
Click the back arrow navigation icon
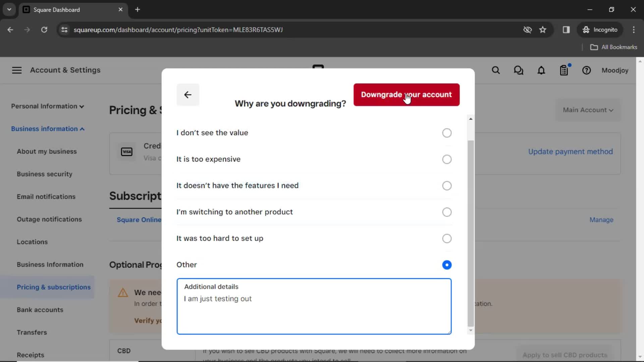[x=187, y=95]
